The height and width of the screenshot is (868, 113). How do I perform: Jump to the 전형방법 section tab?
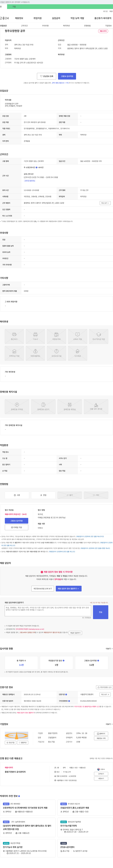pyautogui.click(x=87, y=26)
